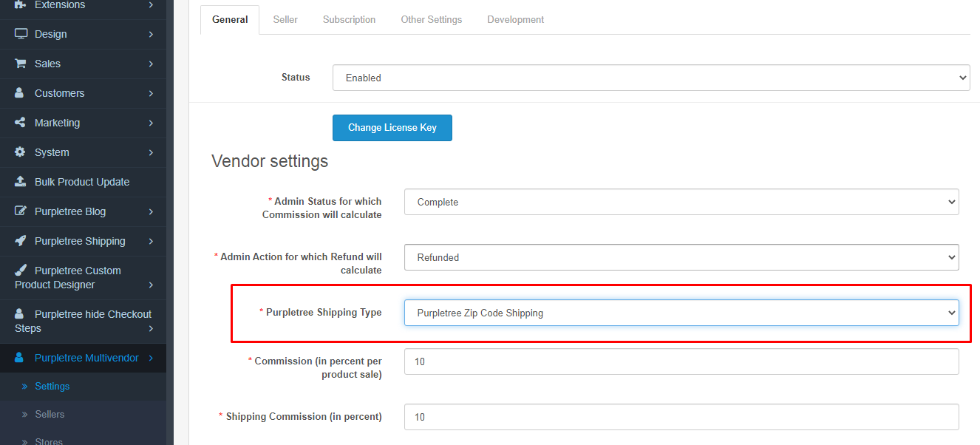
Task: Click the Change License Key button
Action: coord(392,127)
